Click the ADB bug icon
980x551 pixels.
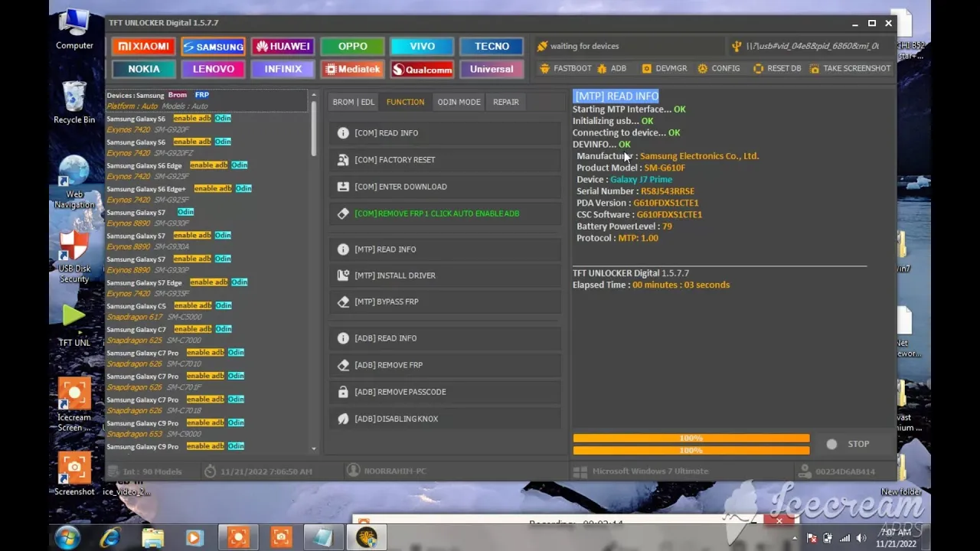pos(602,68)
